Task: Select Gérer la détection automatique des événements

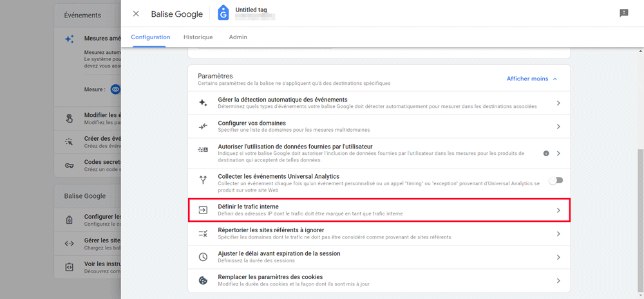Action: [x=283, y=100]
